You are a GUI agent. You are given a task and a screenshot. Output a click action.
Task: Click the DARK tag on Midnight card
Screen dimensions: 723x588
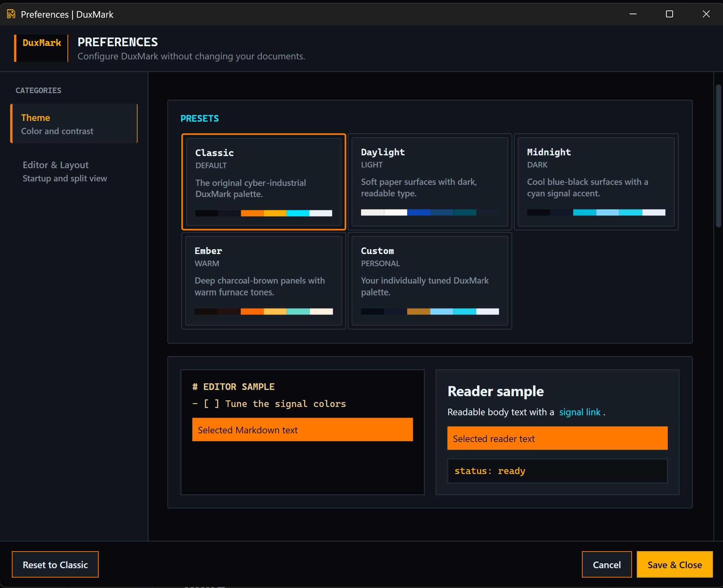(x=537, y=165)
